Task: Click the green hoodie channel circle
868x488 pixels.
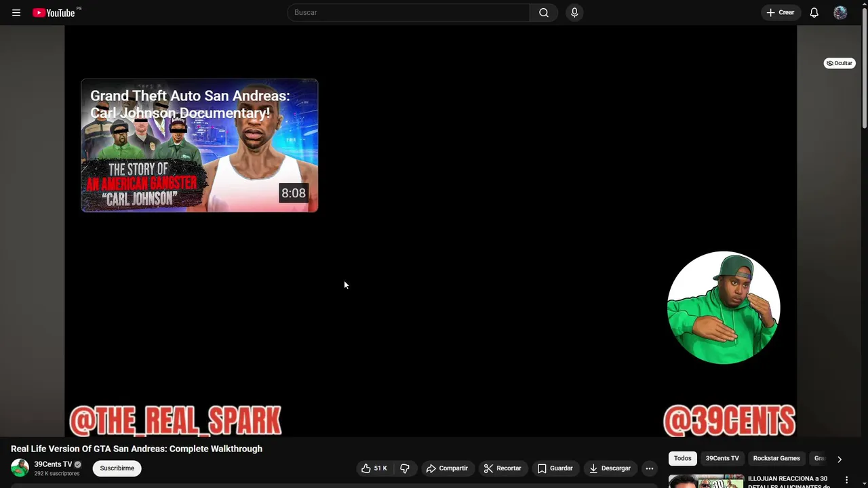Action: tap(724, 308)
